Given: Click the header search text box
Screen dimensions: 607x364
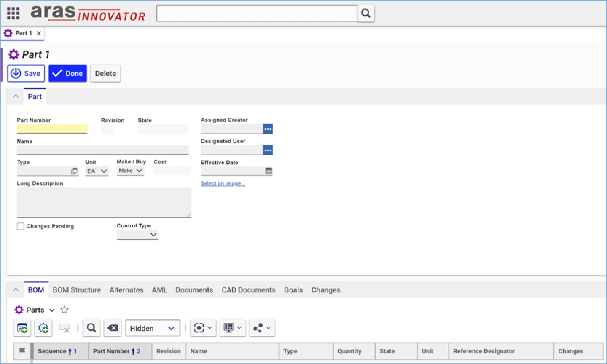Looking at the screenshot, I should (x=257, y=13).
